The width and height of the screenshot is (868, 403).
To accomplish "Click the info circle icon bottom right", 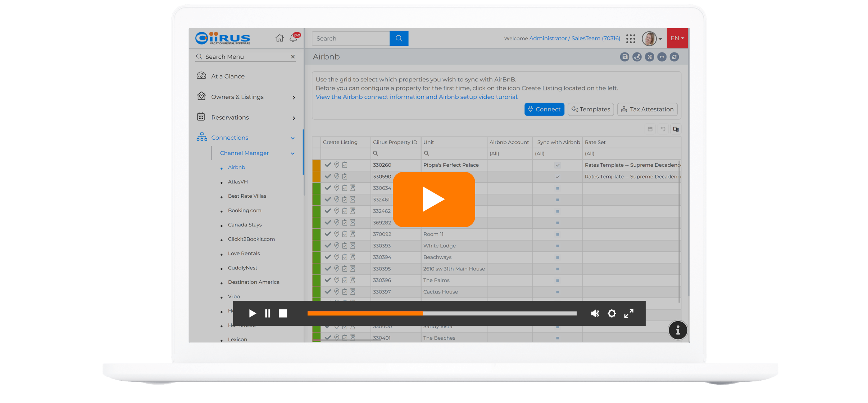I will tap(678, 330).
